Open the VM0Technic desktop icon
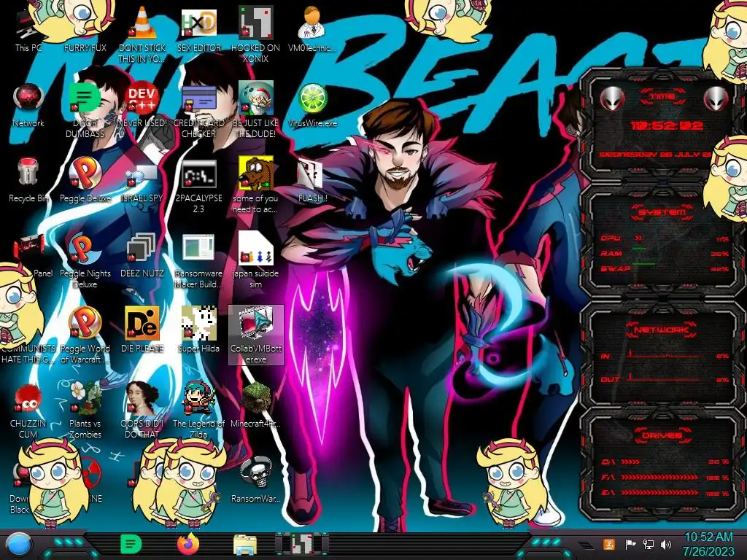 (312, 28)
